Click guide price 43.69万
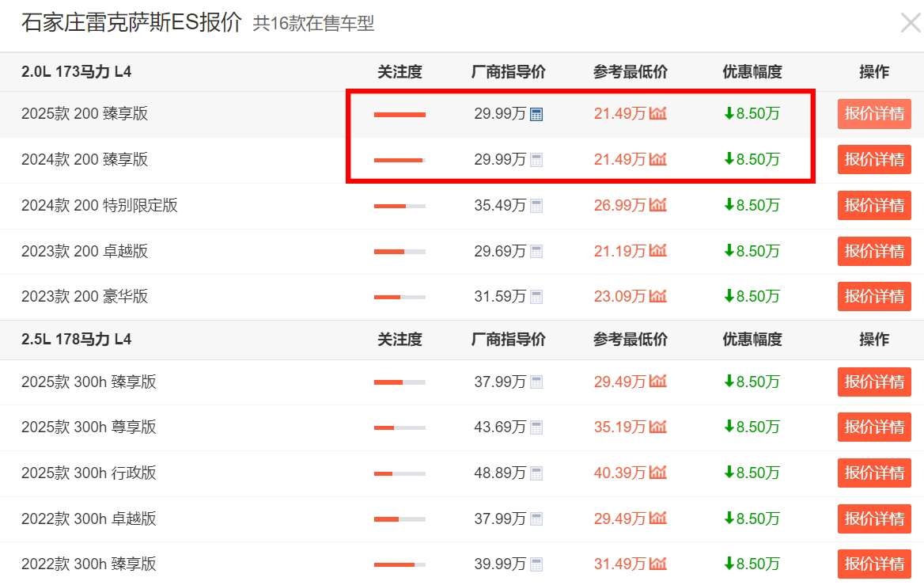924x585 pixels. point(500,427)
